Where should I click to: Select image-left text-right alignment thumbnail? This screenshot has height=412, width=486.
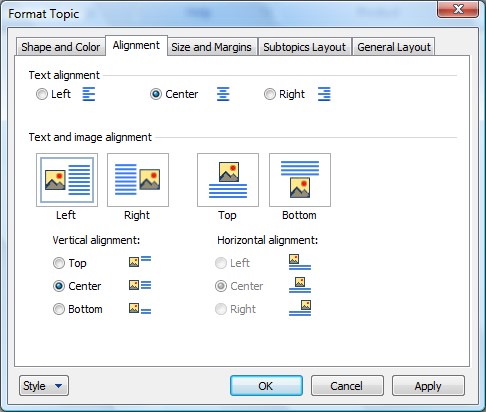pos(67,180)
